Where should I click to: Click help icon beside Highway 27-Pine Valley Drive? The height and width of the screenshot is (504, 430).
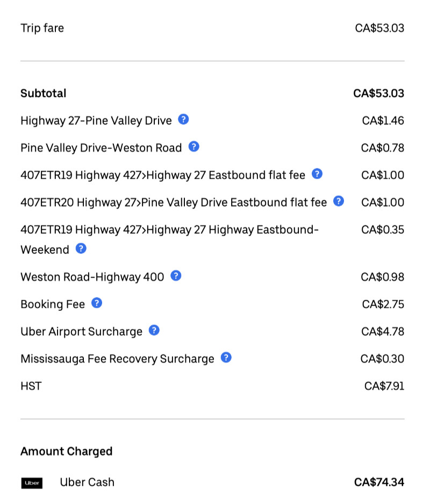183,119
